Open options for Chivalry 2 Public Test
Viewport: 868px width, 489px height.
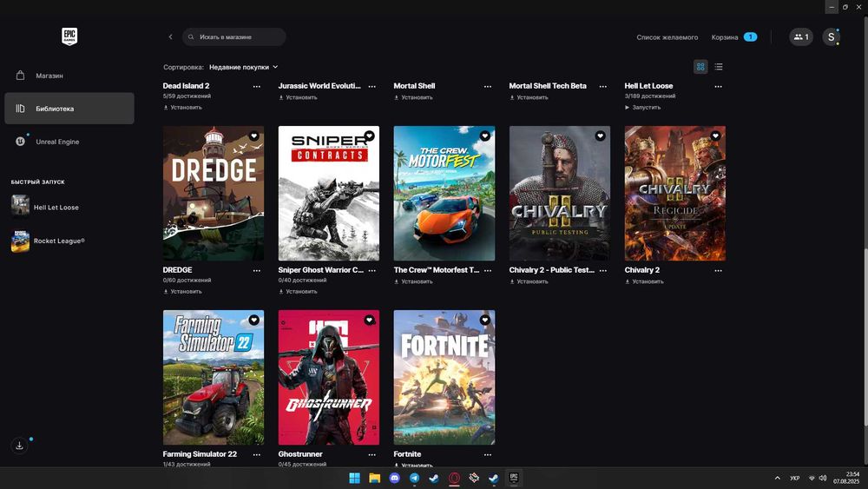click(603, 271)
